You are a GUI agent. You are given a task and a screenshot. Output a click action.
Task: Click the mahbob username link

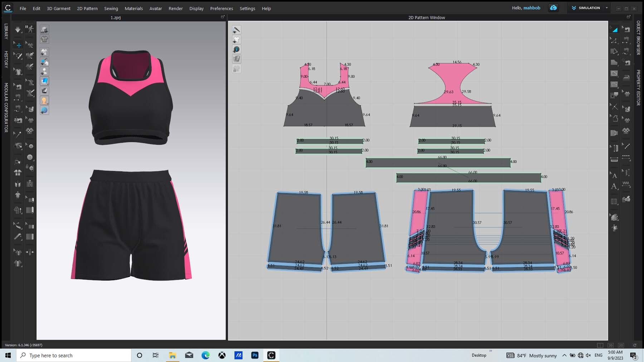click(x=532, y=8)
